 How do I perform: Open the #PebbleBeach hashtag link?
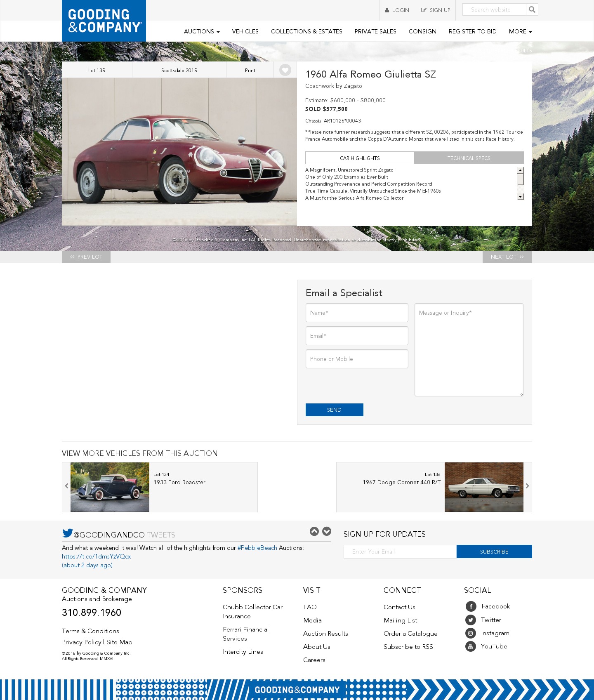tap(257, 548)
